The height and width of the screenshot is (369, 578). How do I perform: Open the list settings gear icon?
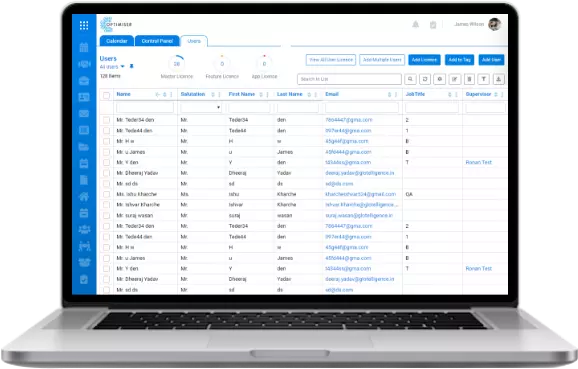[439, 79]
